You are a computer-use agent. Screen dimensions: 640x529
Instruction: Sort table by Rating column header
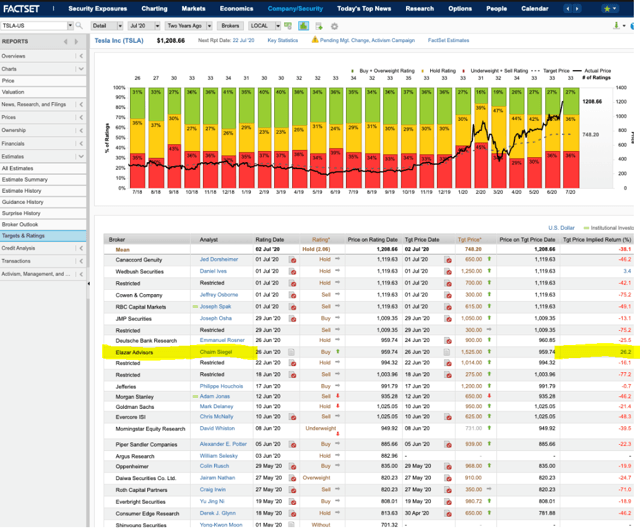coord(321,240)
